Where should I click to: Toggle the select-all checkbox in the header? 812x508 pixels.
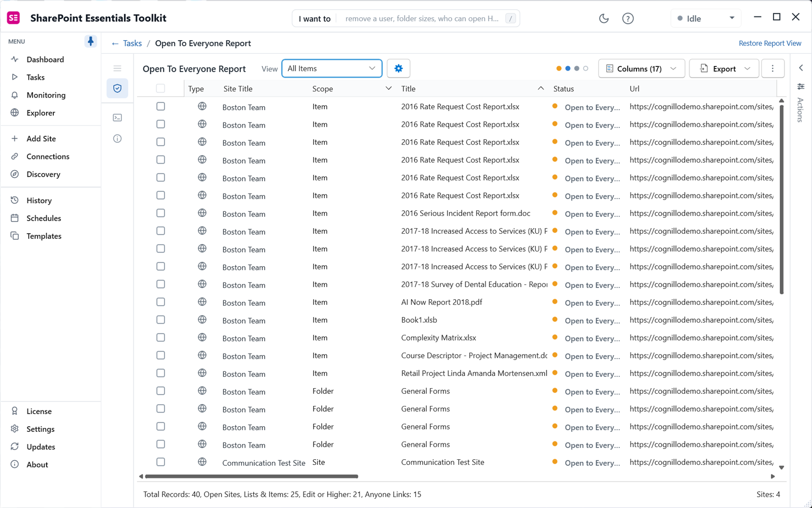[x=160, y=88]
